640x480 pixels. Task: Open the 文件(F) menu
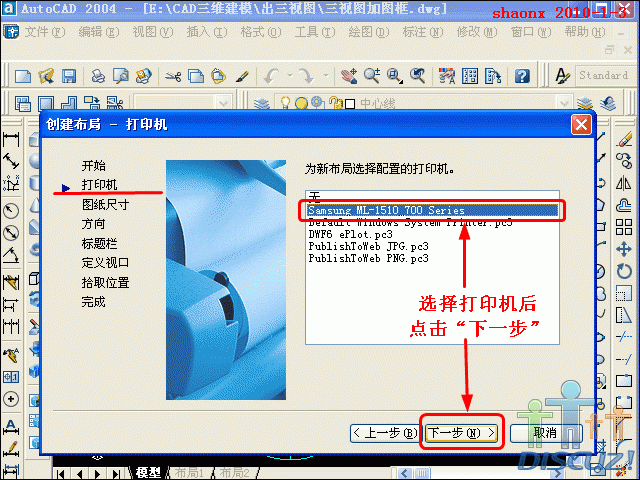pos(45,32)
